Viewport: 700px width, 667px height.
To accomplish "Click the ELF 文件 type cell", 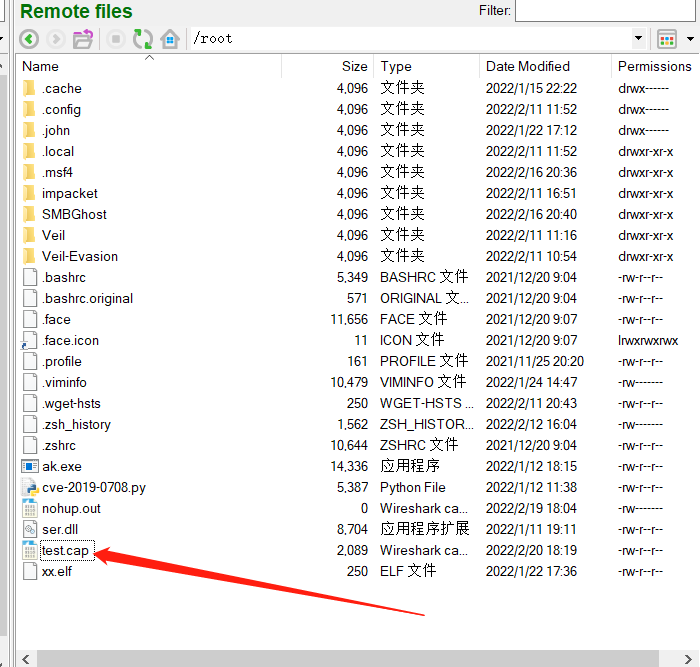I will (x=408, y=571).
